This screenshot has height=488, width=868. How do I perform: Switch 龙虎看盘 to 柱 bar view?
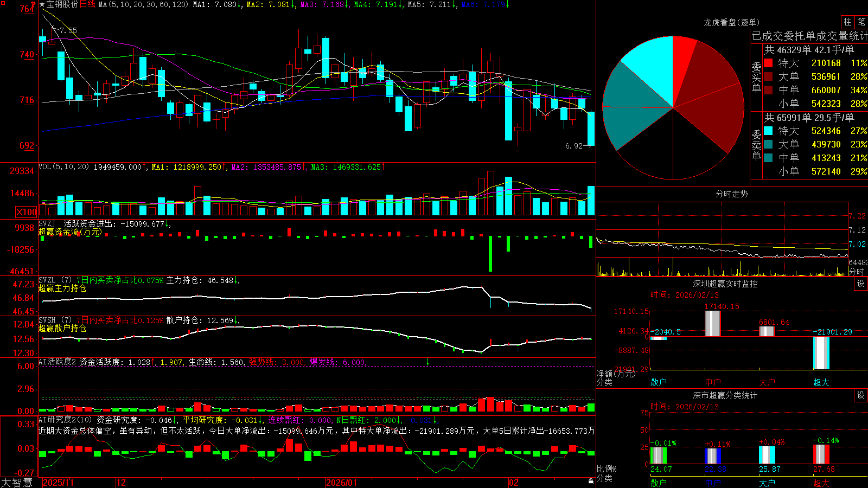847,22
